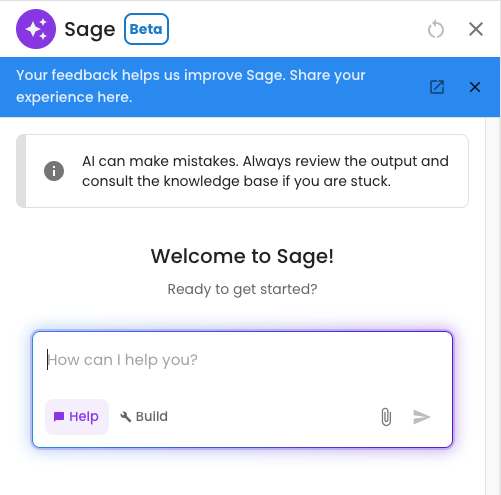Click the Sage title text in the header
The image size is (501, 495).
point(90,30)
